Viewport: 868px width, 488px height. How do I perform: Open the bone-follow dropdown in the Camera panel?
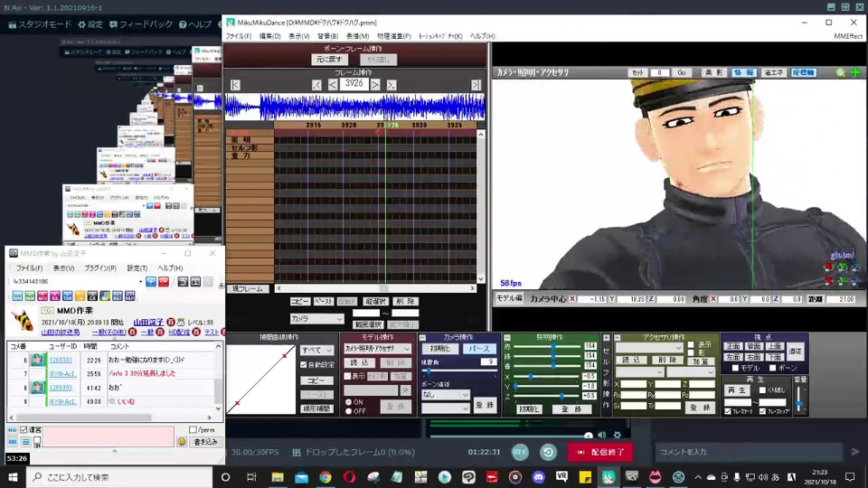(x=445, y=395)
